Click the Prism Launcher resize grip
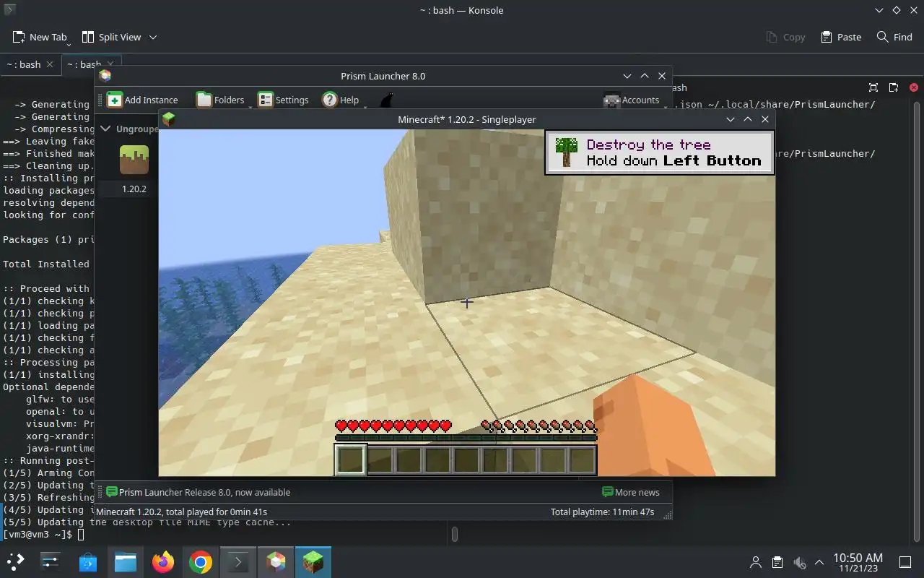The width and height of the screenshot is (924, 578). click(668, 514)
